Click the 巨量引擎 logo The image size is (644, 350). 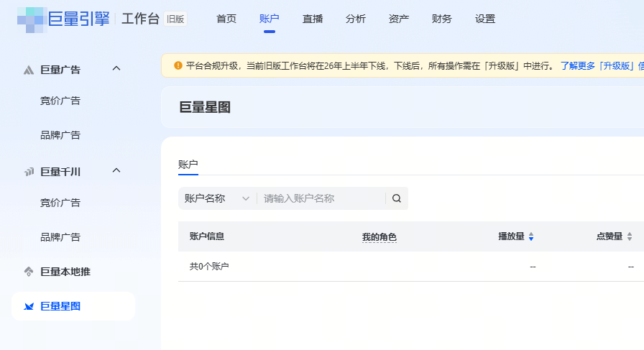coord(64,19)
